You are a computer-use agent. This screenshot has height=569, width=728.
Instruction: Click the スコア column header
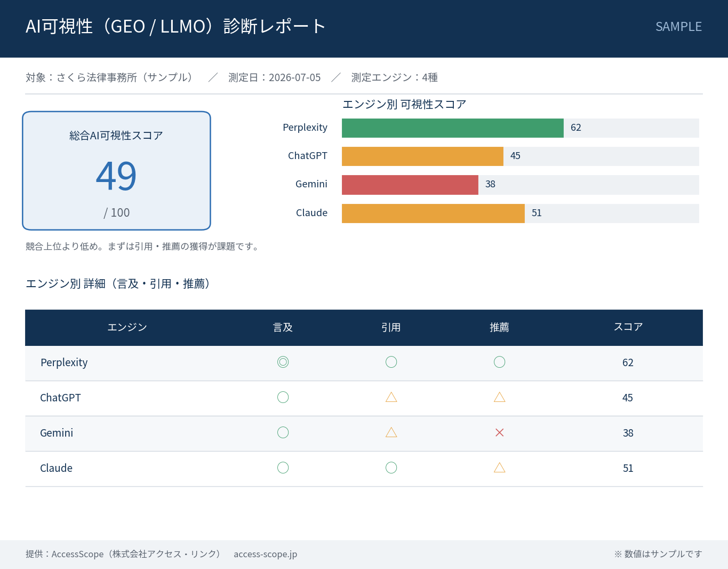(628, 327)
